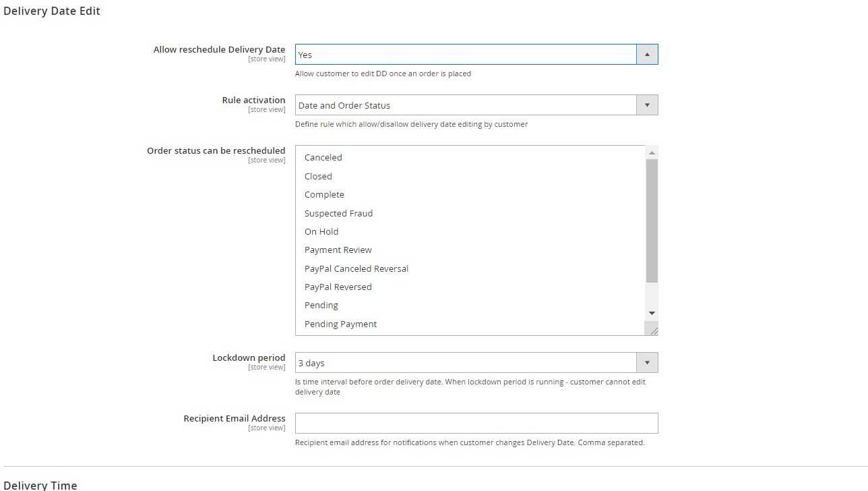
Task: Choose Pending Payment status option
Action: (x=340, y=324)
